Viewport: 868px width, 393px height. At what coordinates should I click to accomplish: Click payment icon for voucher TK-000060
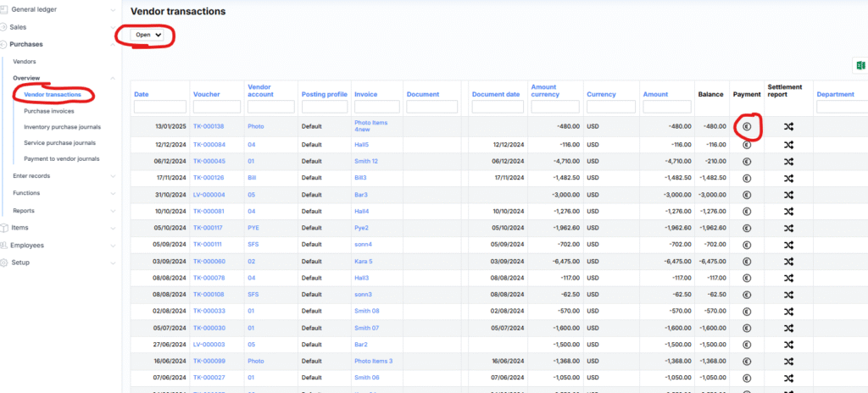(x=746, y=261)
